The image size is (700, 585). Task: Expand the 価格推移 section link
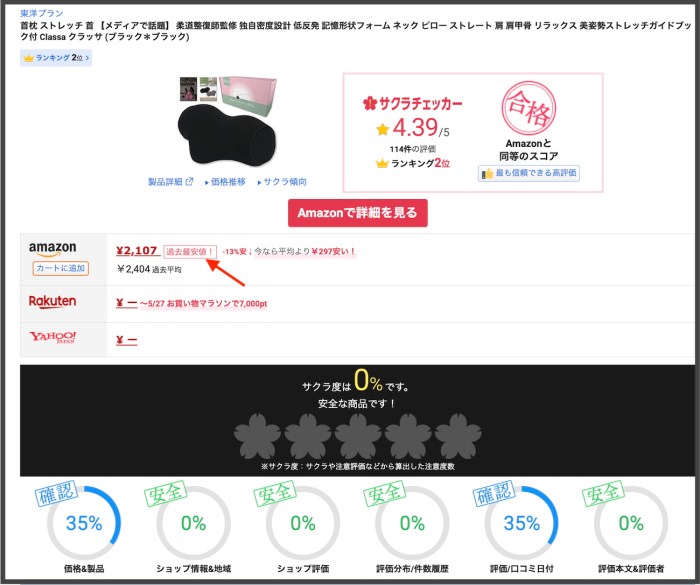[x=225, y=182]
